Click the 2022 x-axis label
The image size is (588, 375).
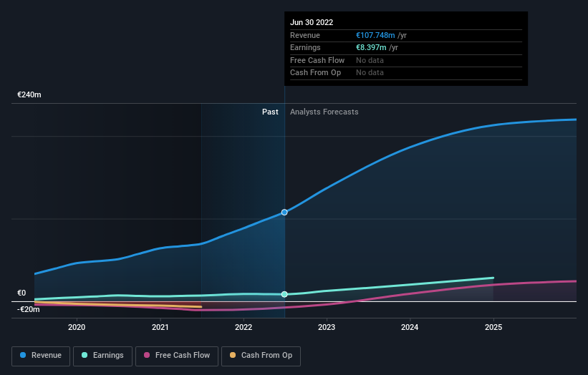tap(244, 328)
